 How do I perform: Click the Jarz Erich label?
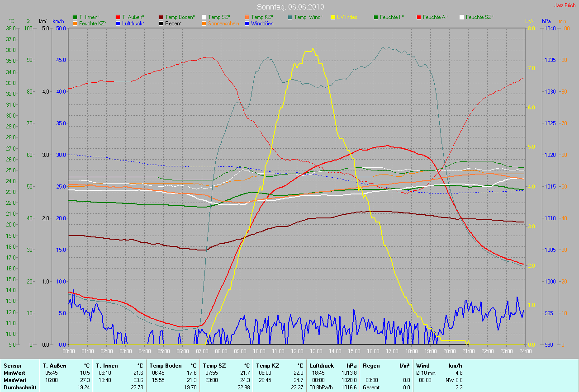[565, 5]
